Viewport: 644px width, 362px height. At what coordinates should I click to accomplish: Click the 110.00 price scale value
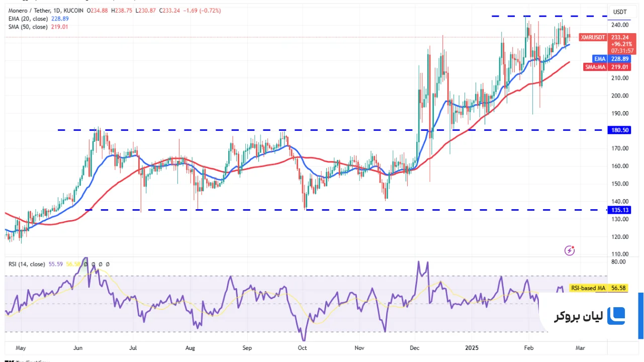[x=619, y=254]
